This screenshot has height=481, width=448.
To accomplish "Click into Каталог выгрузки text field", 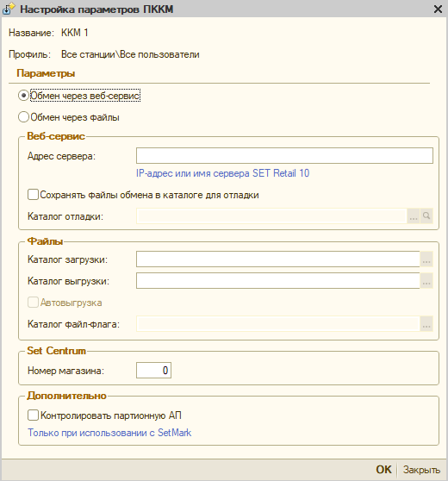I will 278,281.
